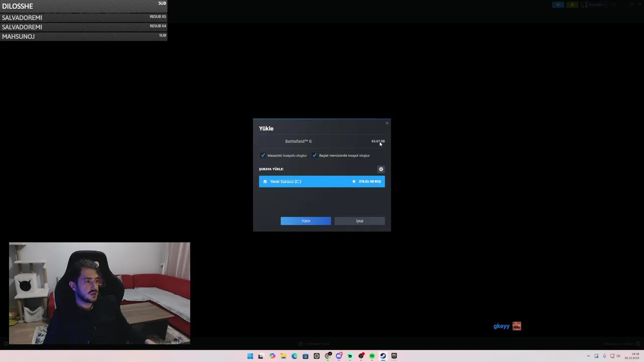Screen dimensions: 644x362
Task: Open the Windows Start menu
Action: click(x=250, y=356)
